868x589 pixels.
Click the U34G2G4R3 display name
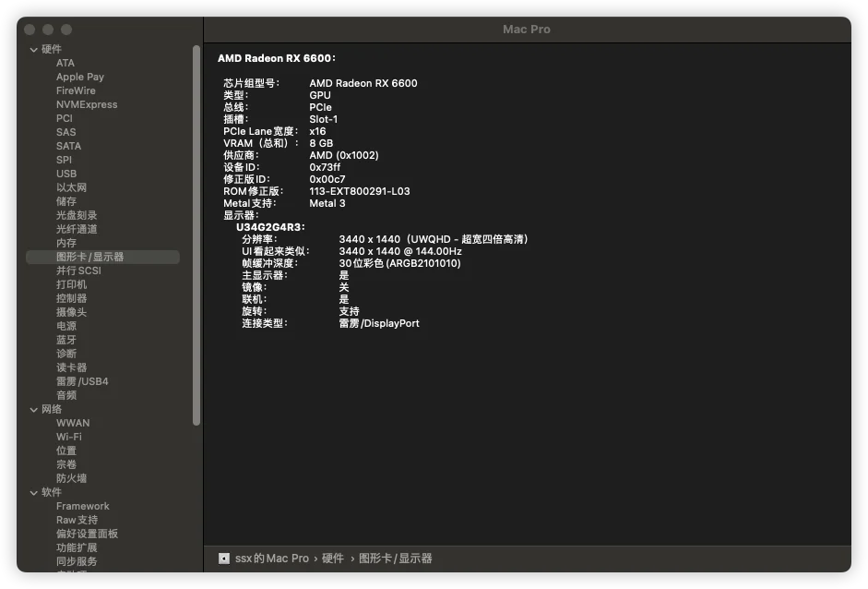pyautogui.click(x=270, y=227)
